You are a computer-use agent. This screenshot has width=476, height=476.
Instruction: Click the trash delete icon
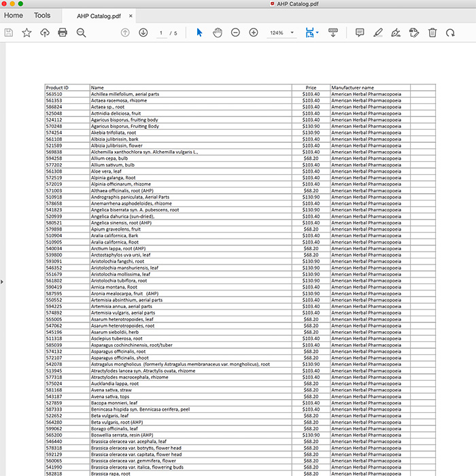tap(432, 33)
